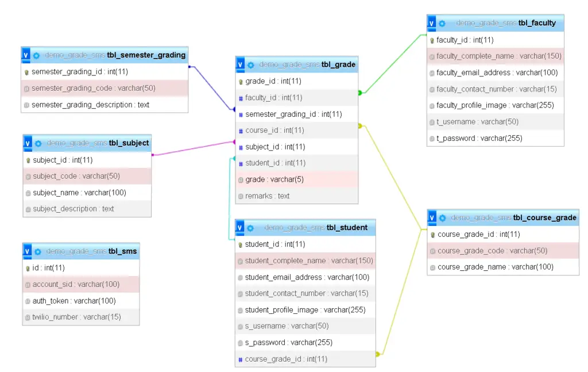Collapse tbl_grade columns using its V toggle
This screenshot has height=372, width=588.
pyautogui.click(x=239, y=64)
